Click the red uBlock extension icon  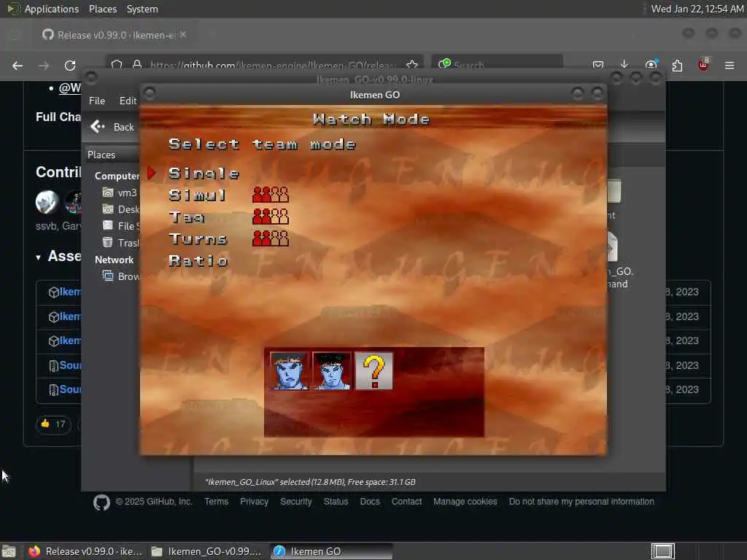click(703, 65)
